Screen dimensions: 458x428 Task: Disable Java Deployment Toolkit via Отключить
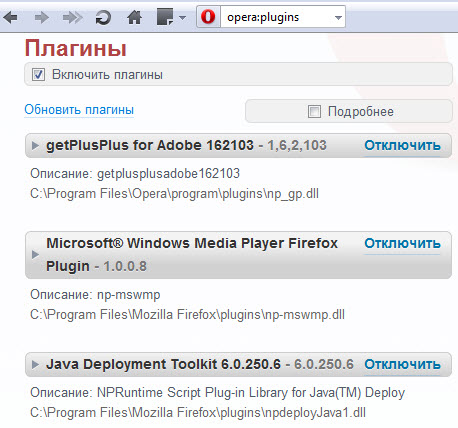coord(402,364)
